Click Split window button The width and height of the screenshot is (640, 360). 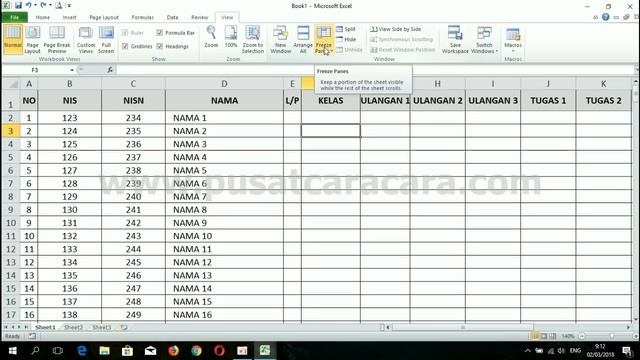point(346,29)
